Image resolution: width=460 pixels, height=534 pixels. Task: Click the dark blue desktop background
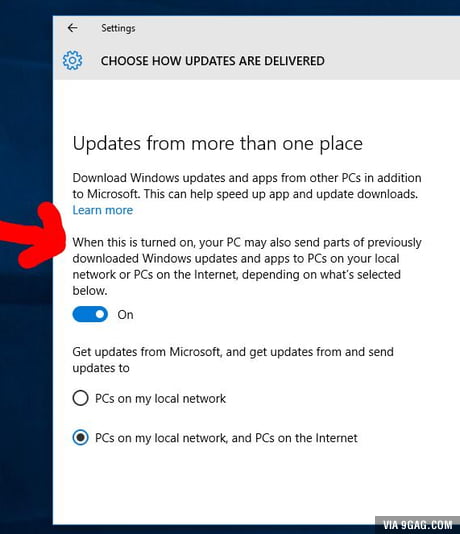(x=26, y=392)
